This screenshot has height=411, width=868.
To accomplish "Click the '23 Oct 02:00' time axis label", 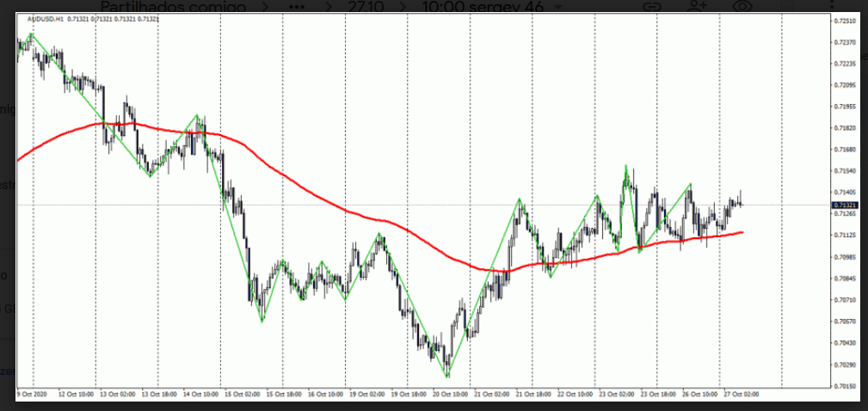I will click(x=615, y=395).
